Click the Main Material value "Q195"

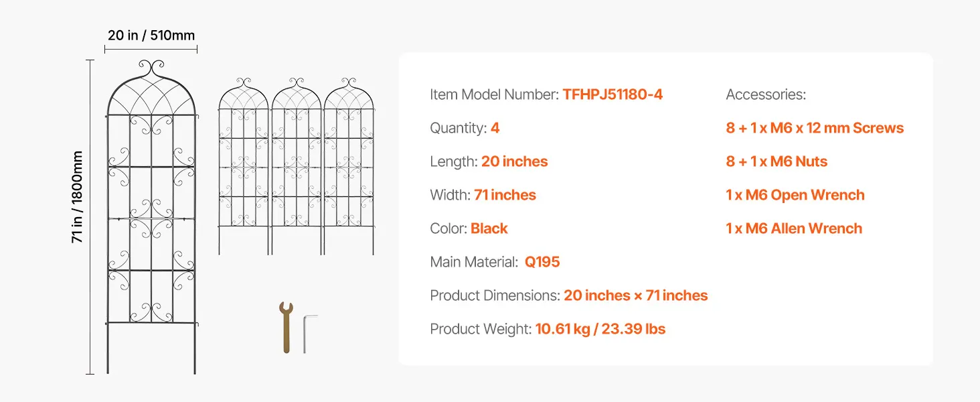542,262
